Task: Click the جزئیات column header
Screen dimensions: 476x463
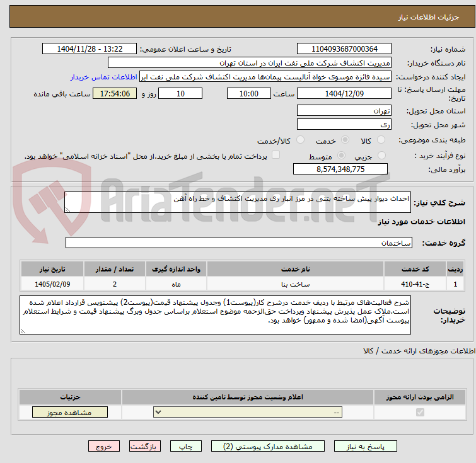Action: [70, 397]
